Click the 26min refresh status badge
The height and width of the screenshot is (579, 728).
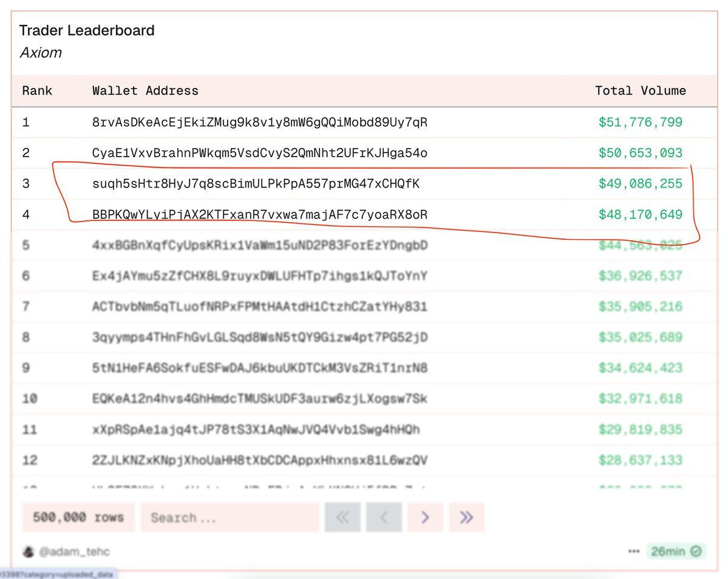676,551
